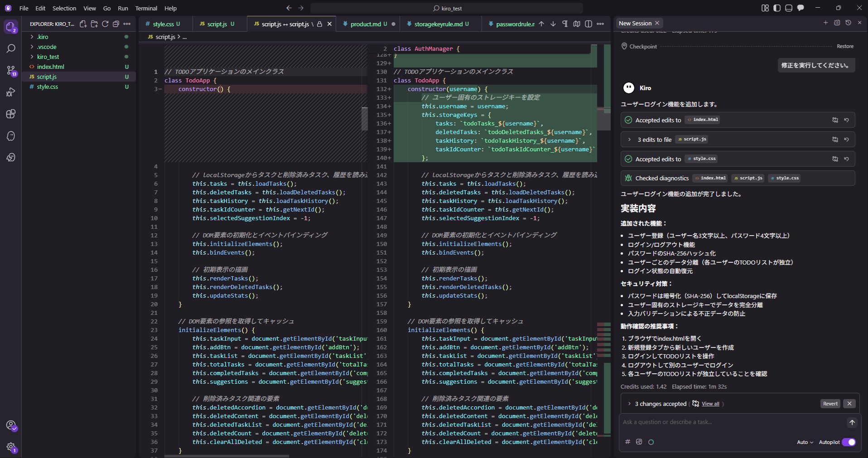
Task: Open the Kiro ghost panel icon
Action: 11,136
